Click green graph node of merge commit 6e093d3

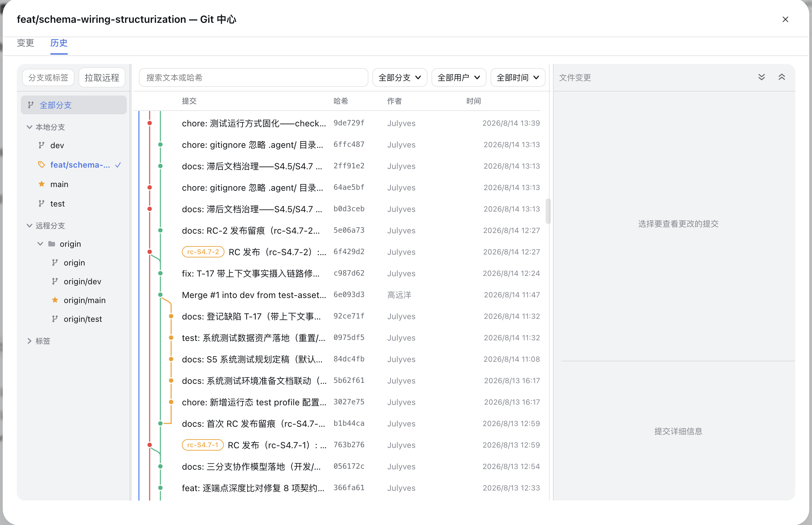(160, 295)
